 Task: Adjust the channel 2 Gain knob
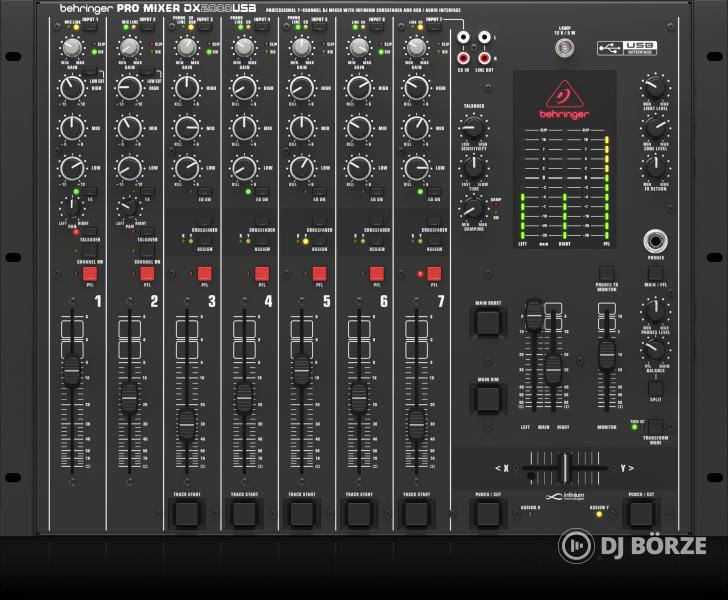pyautogui.click(x=130, y=47)
